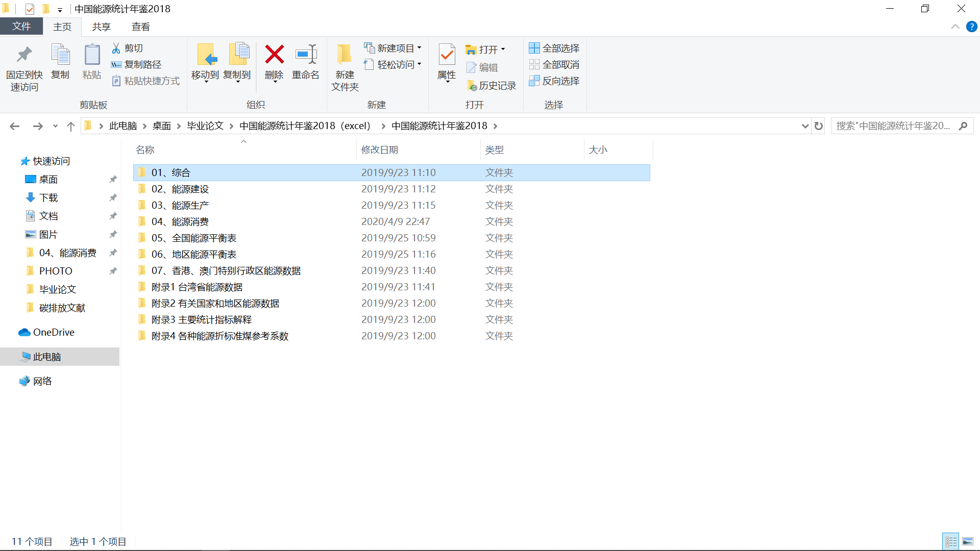Click the Refresh icon beside address bar
Screen dimensions: 980x551
tap(819, 126)
